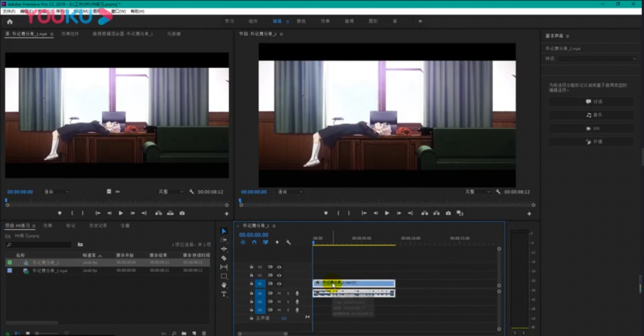The width and height of the screenshot is (644, 336).
Task: Step forward one frame in Program monitor
Action: tap(399, 214)
